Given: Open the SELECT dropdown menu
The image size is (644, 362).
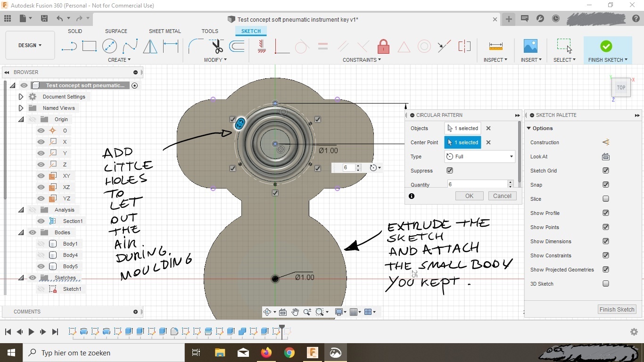Looking at the screenshot, I should pos(565,60).
